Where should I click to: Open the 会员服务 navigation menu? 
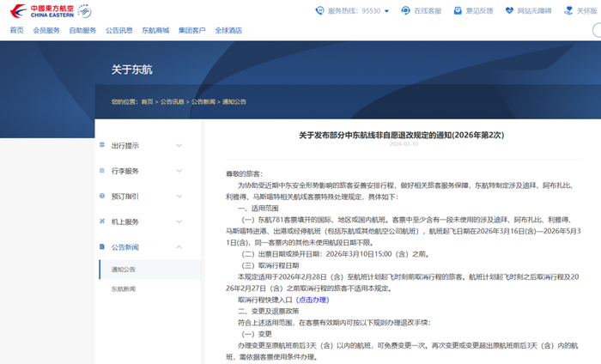(x=46, y=30)
